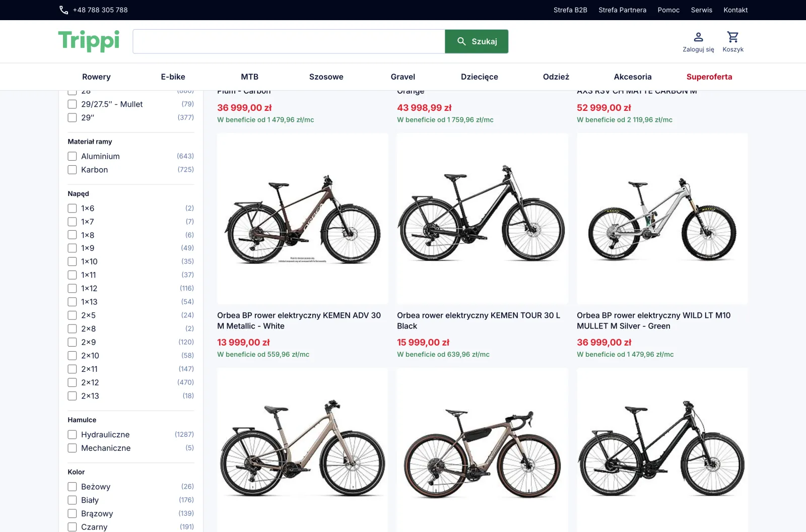806x532 pixels.
Task: Click the 15 999,00 zł price
Action: [x=423, y=343]
